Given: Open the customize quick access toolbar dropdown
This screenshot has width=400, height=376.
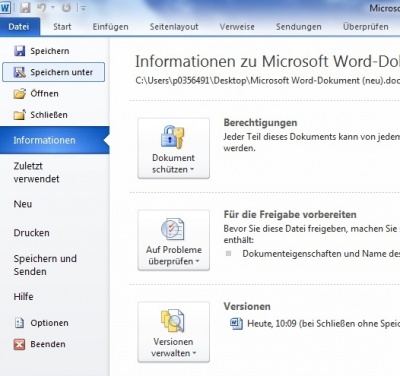Looking at the screenshot, I should point(82,8).
